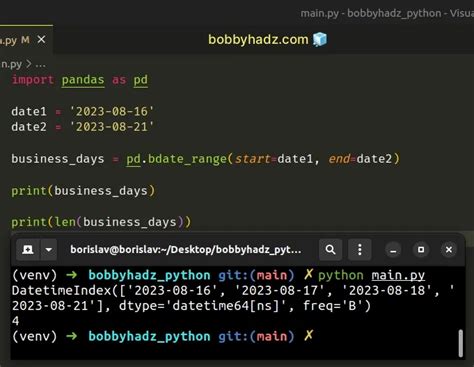
Task: Click the print(business_days) line
Action: click(x=83, y=191)
